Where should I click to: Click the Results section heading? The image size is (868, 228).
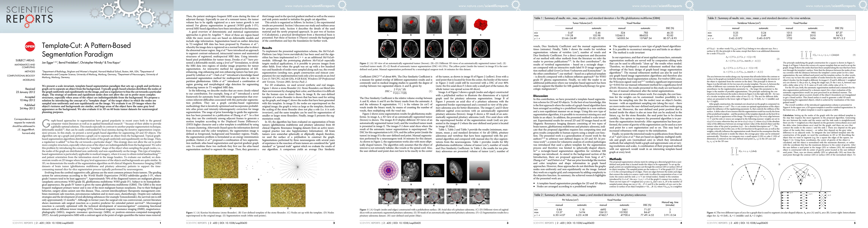point(267,48)
